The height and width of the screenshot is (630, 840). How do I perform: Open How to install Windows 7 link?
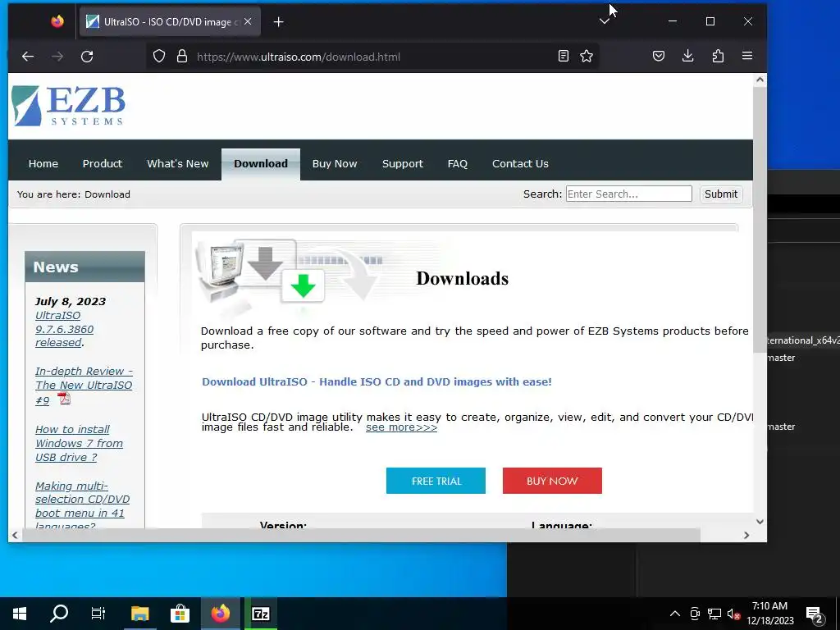click(x=80, y=443)
